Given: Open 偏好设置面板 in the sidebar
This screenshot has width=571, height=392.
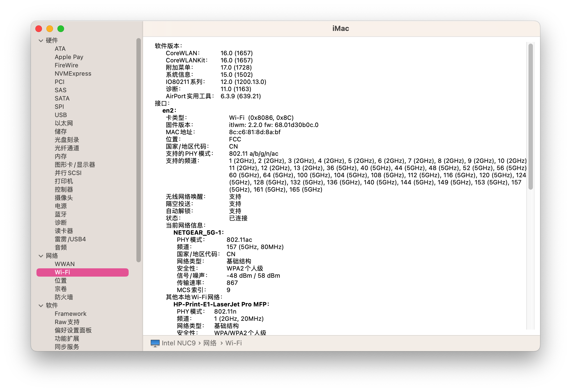Looking at the screenshot, I should [x=73, y=330].
